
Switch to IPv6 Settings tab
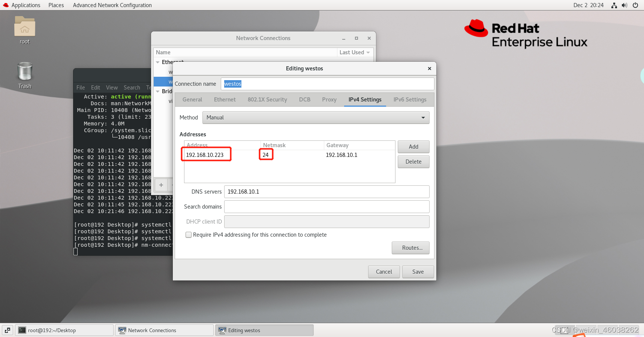[x=410, y=100]
